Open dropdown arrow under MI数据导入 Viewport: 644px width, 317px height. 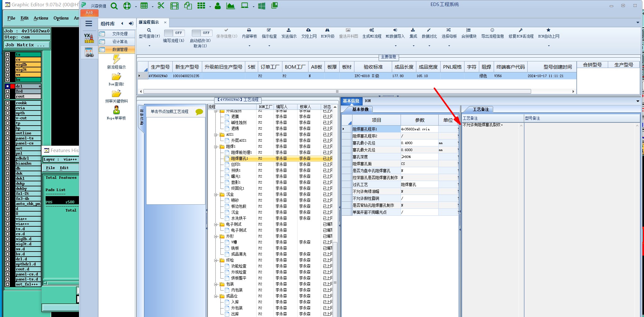pyautogui.click(x=395, y=46)
